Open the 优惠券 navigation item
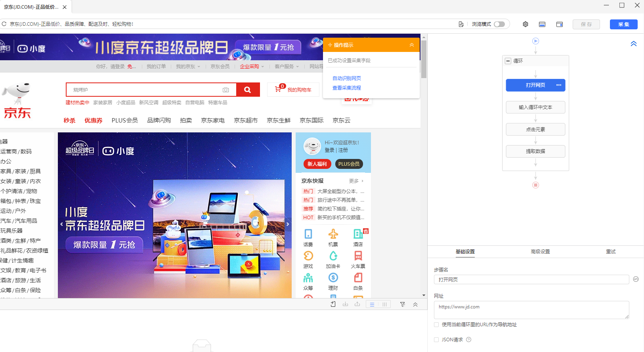The image size is (644, 352). [x=94, y=121]
